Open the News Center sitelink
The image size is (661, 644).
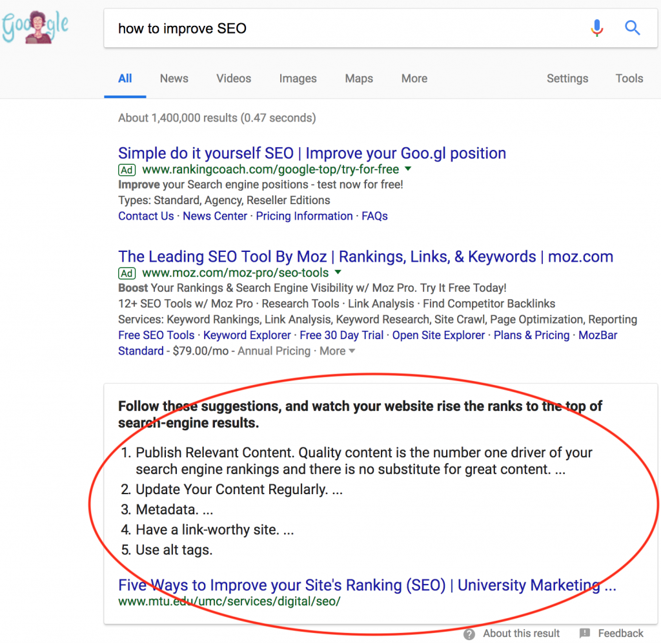coord(214,216)
